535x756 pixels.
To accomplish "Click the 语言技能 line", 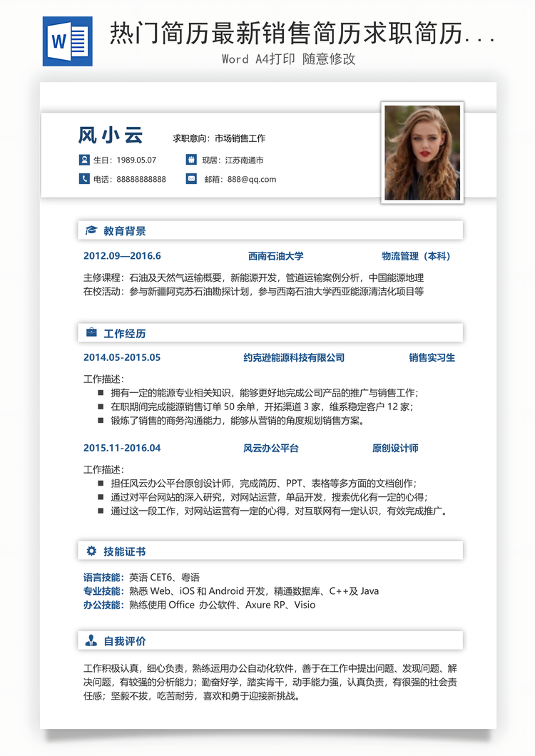I will [x=141, y=577].
